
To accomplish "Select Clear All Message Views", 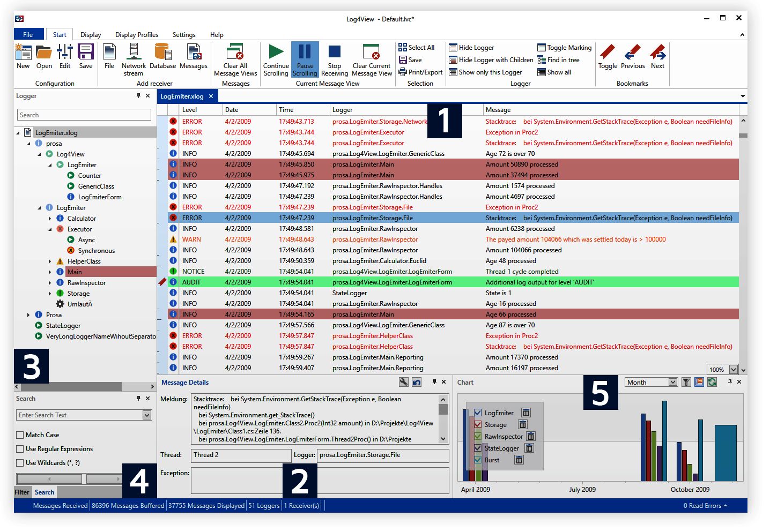I will point(235,59).
